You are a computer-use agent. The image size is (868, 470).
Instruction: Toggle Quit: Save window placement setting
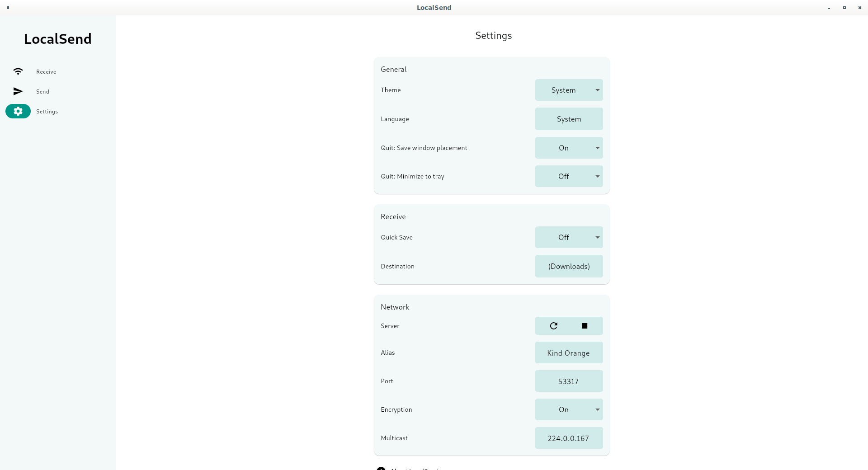(569, 148)
